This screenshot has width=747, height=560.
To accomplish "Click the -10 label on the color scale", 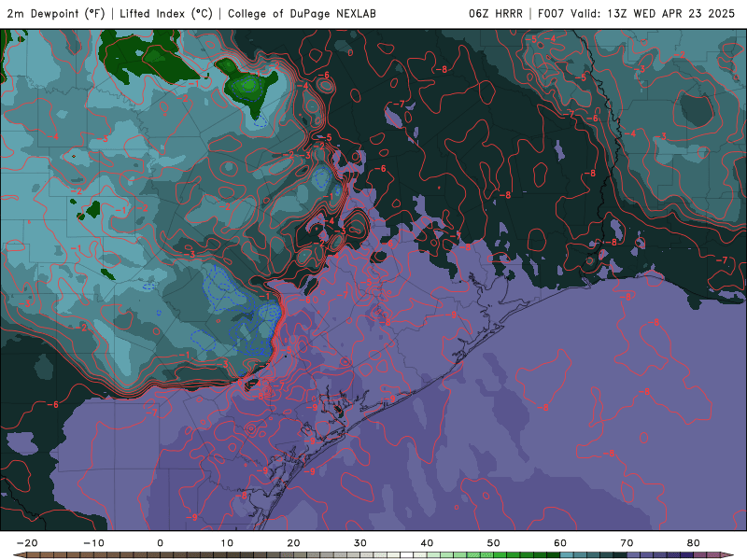I will 93,543.
